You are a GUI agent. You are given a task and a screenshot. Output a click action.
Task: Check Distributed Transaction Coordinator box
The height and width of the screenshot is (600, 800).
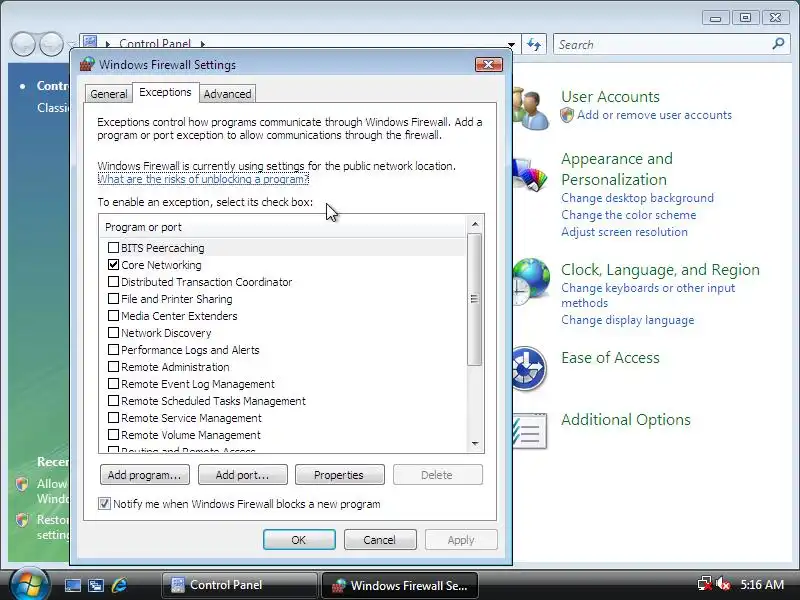point(113,282)
